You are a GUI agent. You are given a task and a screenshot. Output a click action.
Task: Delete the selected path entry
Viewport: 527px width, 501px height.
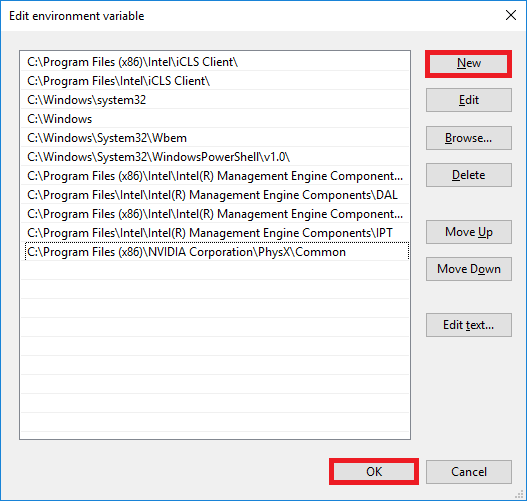[x=469, y=175]
